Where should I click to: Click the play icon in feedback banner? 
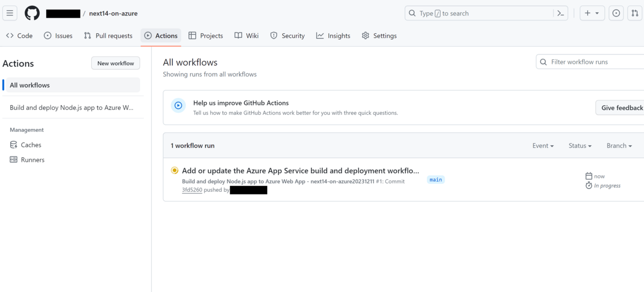(178, 106)
